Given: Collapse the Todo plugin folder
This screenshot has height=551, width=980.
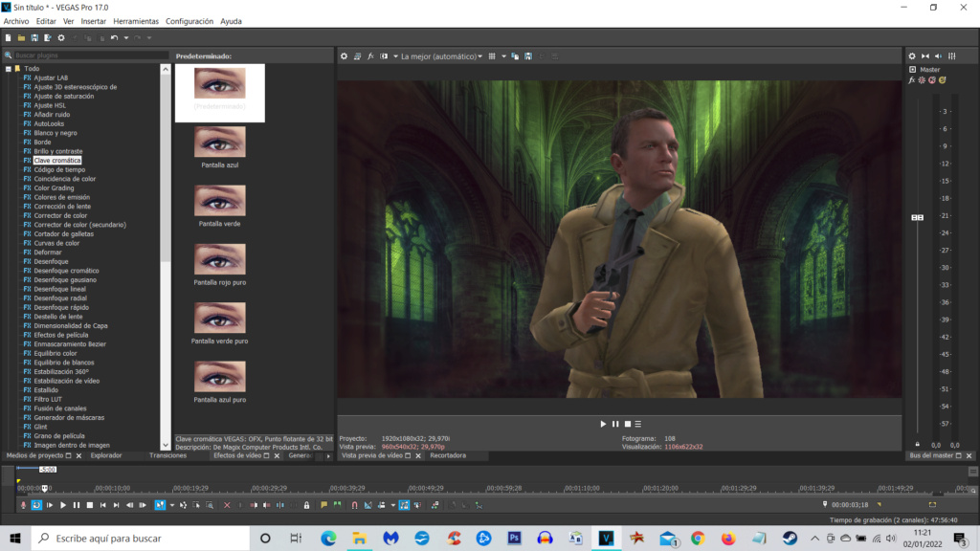Looking at the screenshot, I should tap(8, 69).
